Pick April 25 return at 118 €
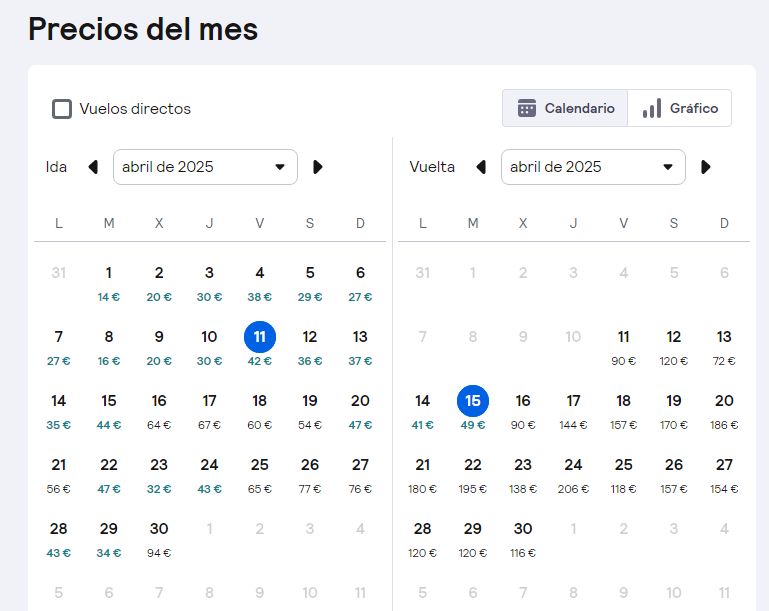This screenshot has height=611, width=769. click(623, 476)
